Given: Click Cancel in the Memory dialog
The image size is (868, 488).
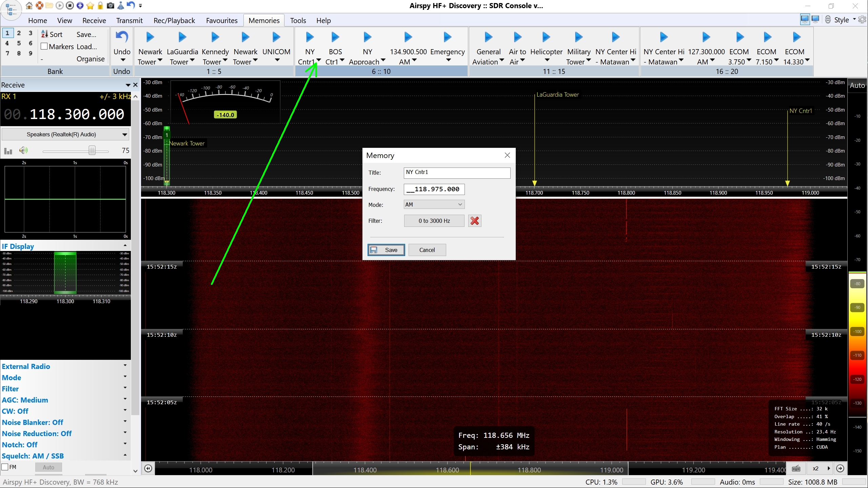Looking at the screenshot, I should tap(427, 250).
